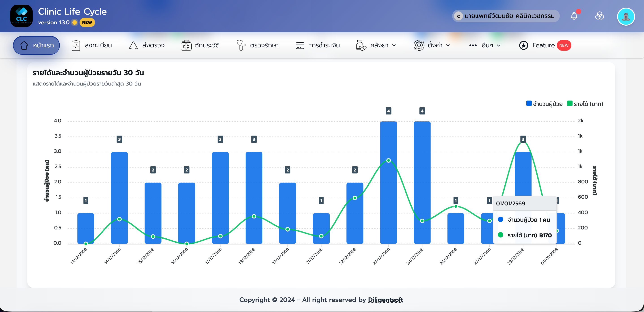
Task: Click the medical history kit icon
Action: (186, 45)
